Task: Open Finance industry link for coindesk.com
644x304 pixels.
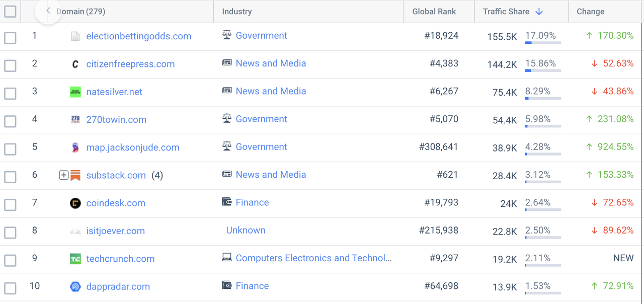Action: coord(252,202)
